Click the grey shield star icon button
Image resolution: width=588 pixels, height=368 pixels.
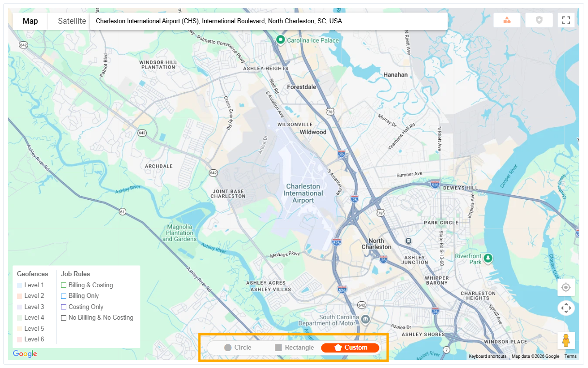tap(539, 20)
